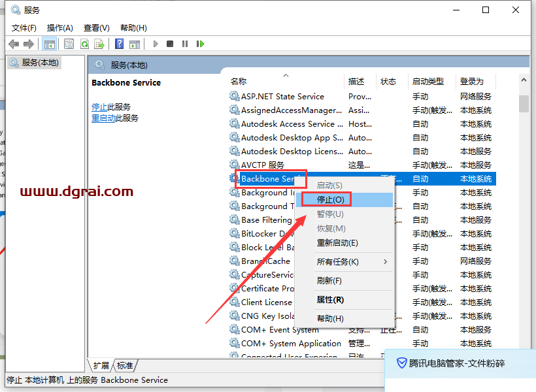536x392 pixels.
Task: Toggle the show/hide console tree icon
Action: 49,44
